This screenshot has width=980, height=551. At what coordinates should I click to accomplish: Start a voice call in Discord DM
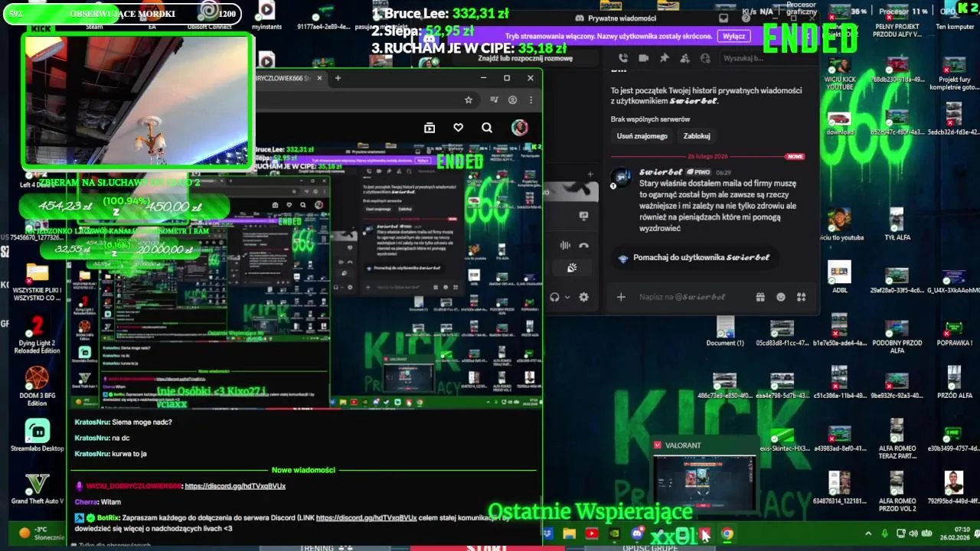point(623,58)
